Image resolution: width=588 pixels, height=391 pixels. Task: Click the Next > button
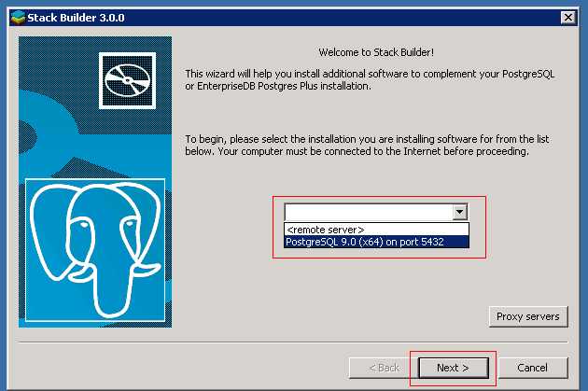point(454,368)
